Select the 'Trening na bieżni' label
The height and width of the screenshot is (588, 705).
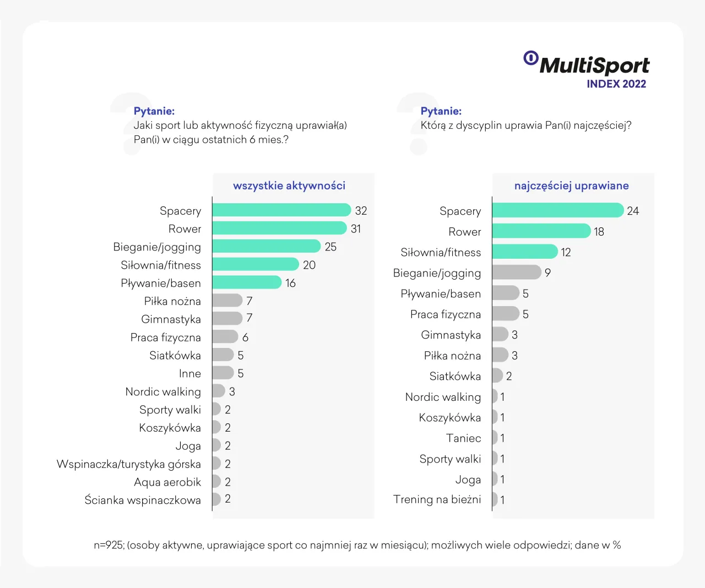click(x=437, y=499)
